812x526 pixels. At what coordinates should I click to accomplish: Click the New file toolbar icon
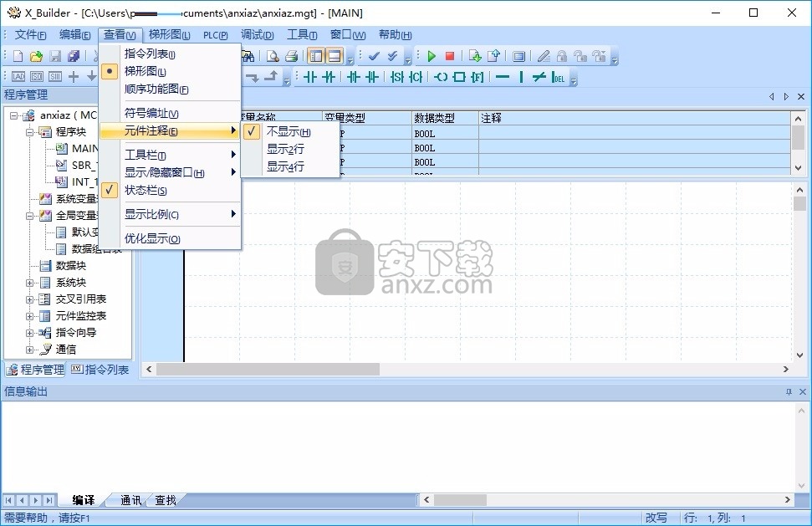(18, 56)
